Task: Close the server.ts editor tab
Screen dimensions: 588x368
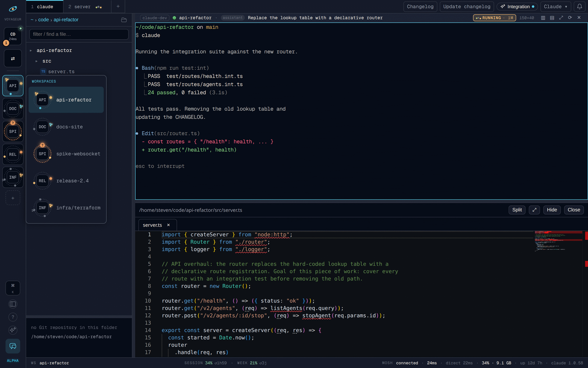Action: tap(168, 225)
